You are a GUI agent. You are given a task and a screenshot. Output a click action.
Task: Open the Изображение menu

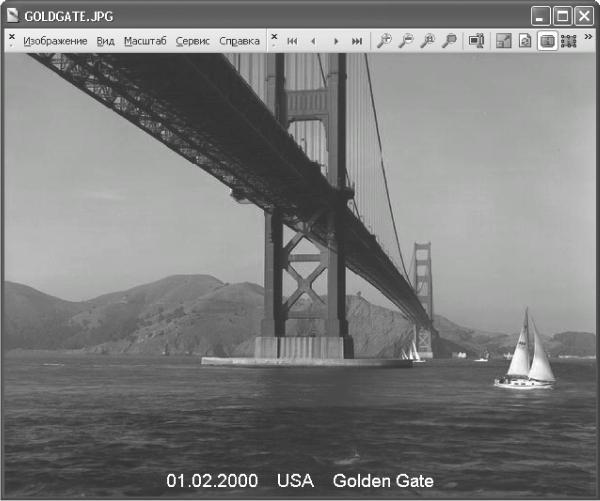pyautogui.click(x=55, y=41)
